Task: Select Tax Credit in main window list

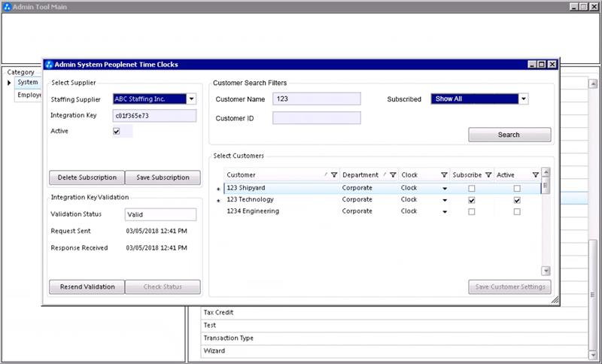Action: (394, 312)
